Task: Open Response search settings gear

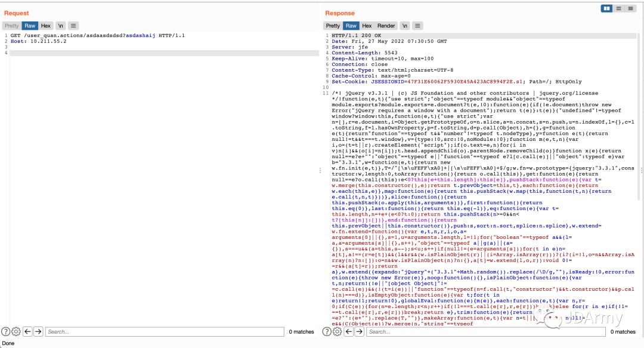Action: click(x=337, y=331)
